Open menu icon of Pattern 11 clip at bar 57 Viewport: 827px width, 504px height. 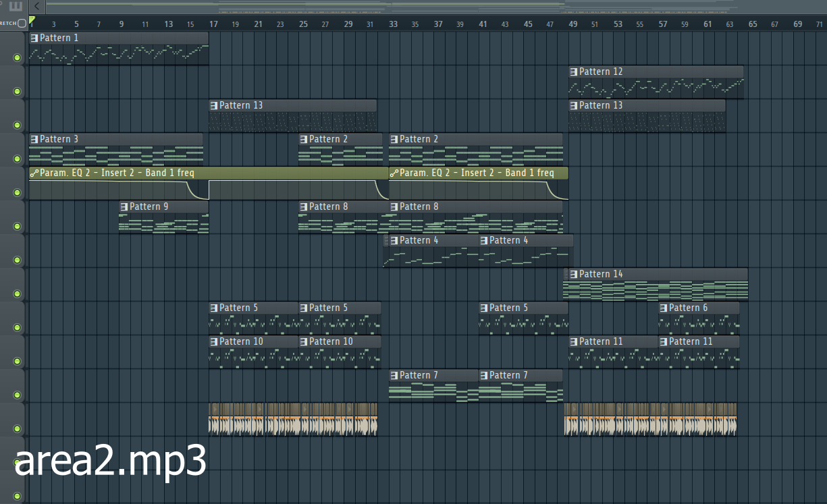coord(664,341)
